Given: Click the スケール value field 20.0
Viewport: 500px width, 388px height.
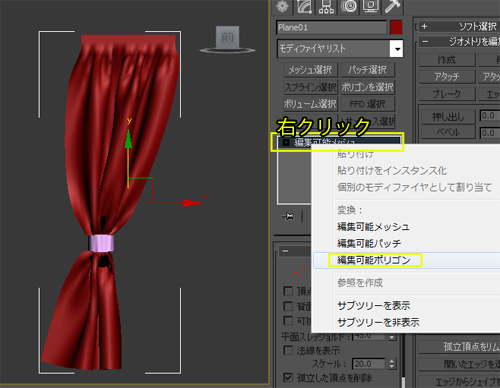Looking at the screenshot, I should point(369,364).
